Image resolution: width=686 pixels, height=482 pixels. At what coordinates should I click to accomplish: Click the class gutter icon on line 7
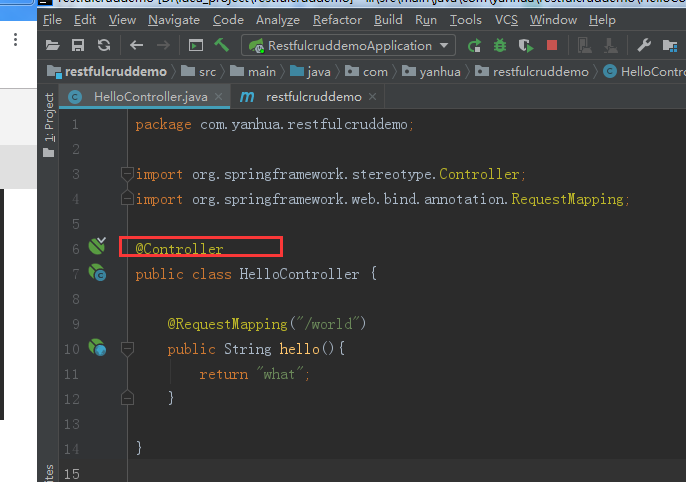click(x=97, y=272)
